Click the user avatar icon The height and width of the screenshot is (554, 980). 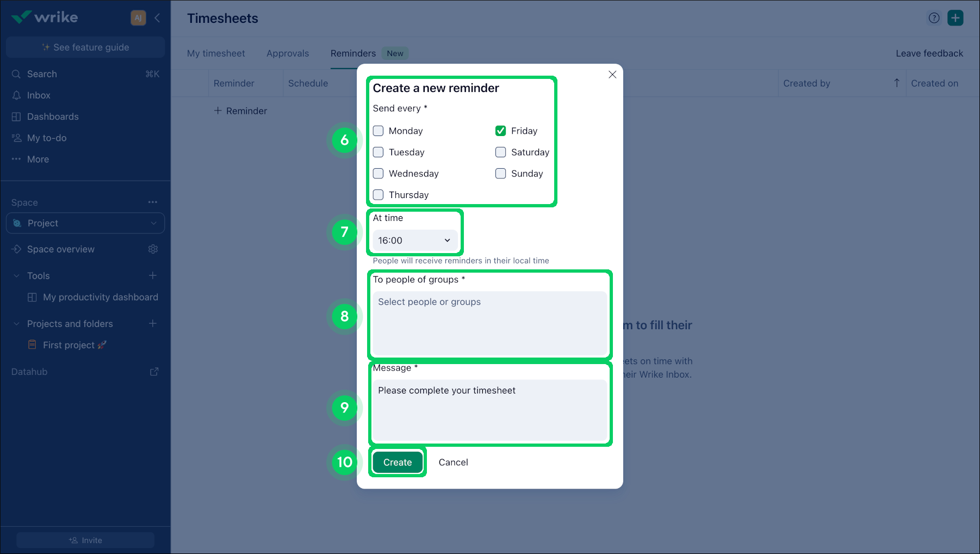coord(138,18)
